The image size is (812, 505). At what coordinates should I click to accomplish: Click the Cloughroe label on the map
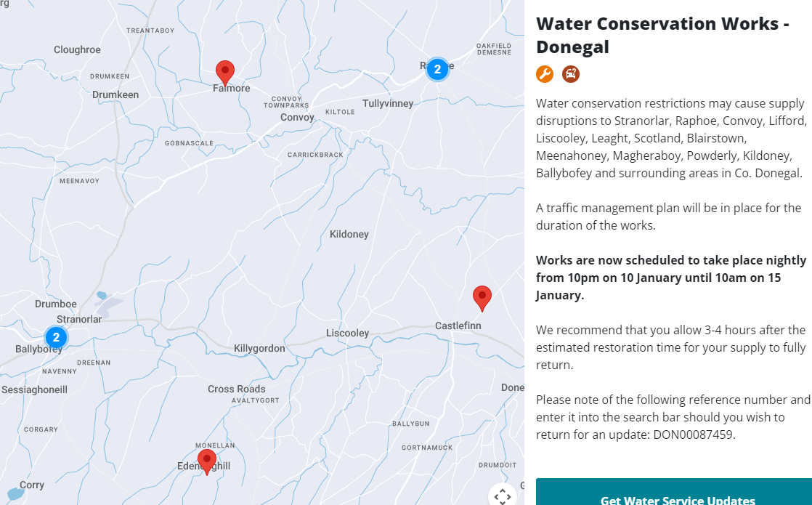click(x=77, y=50)
